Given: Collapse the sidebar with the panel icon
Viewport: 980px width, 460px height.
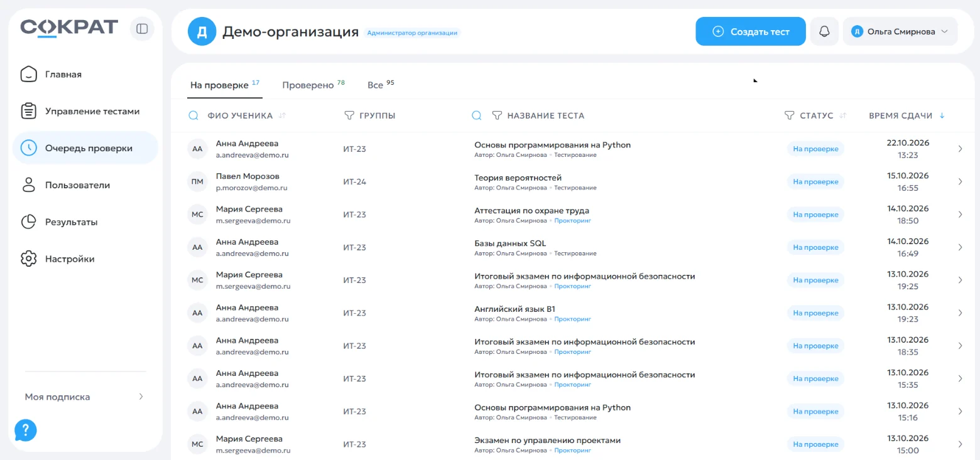Looking at the screenshot, I should point(142,29).
